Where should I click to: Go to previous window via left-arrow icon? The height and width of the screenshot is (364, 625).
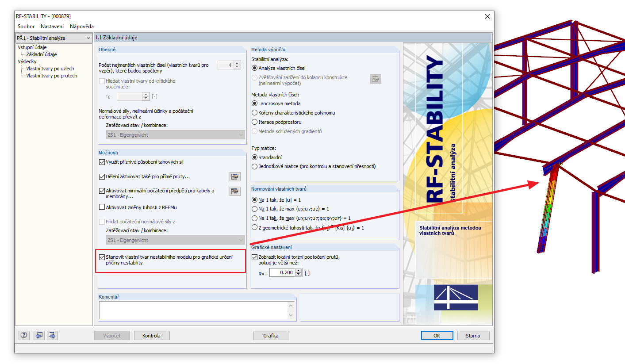pos(39,335)
